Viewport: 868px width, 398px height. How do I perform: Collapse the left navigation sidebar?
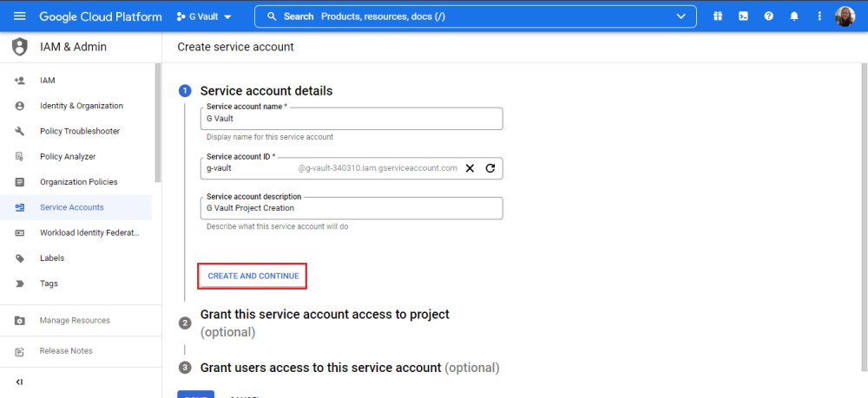tap(19, 382)
